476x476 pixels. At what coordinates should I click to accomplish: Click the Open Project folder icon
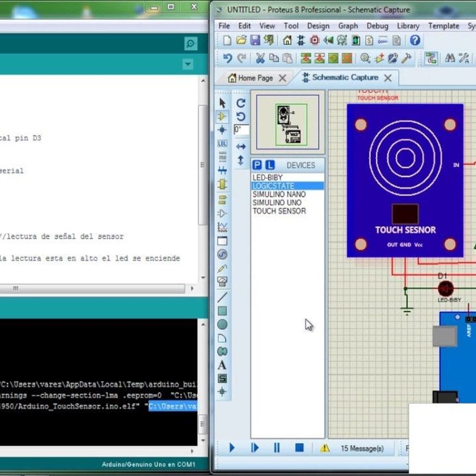(241, 40)
